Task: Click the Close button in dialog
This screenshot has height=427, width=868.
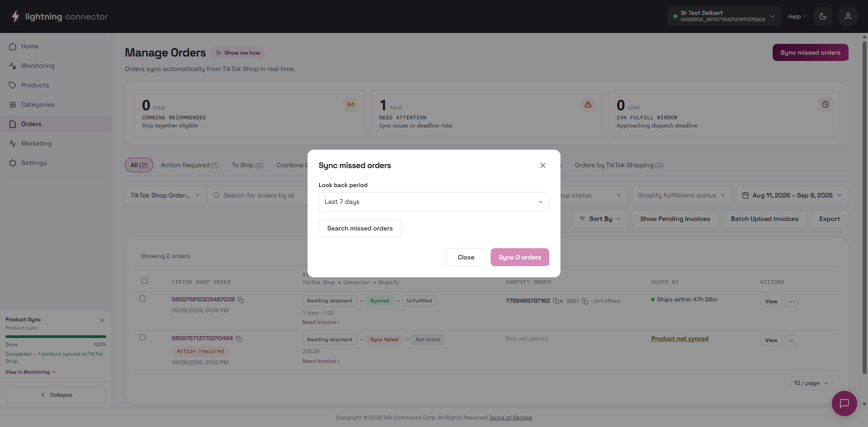Action: [x=466, y=257]
